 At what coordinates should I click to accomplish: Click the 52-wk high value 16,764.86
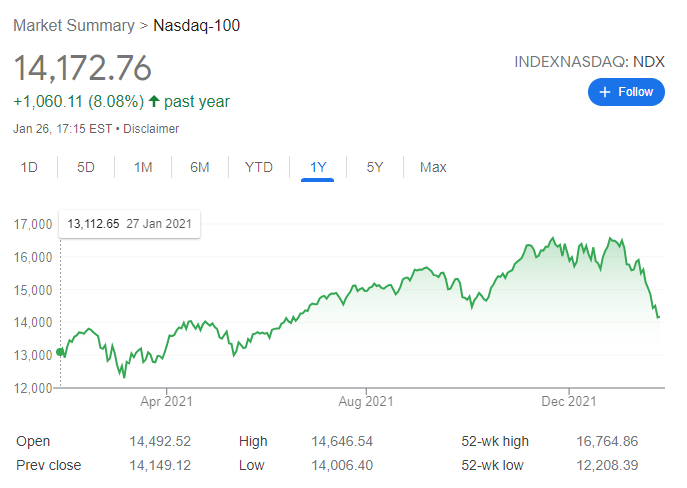607,441
